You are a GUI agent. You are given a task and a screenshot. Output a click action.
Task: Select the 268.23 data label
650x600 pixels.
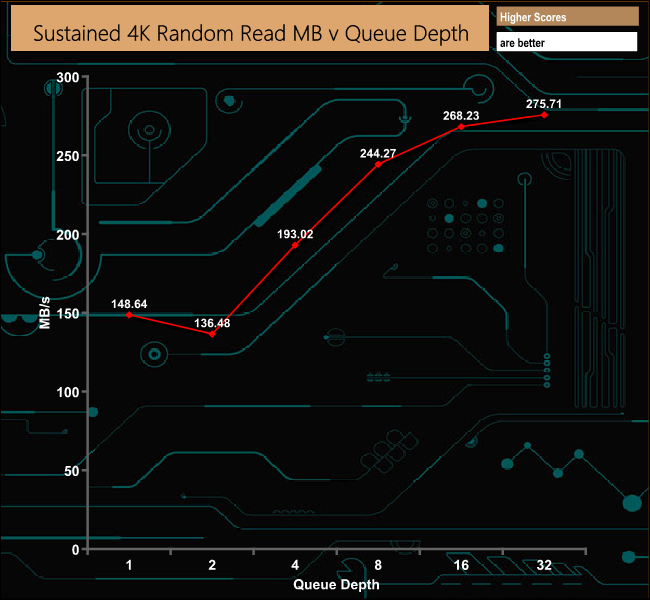pyautogui.click(x=461, y=116)
